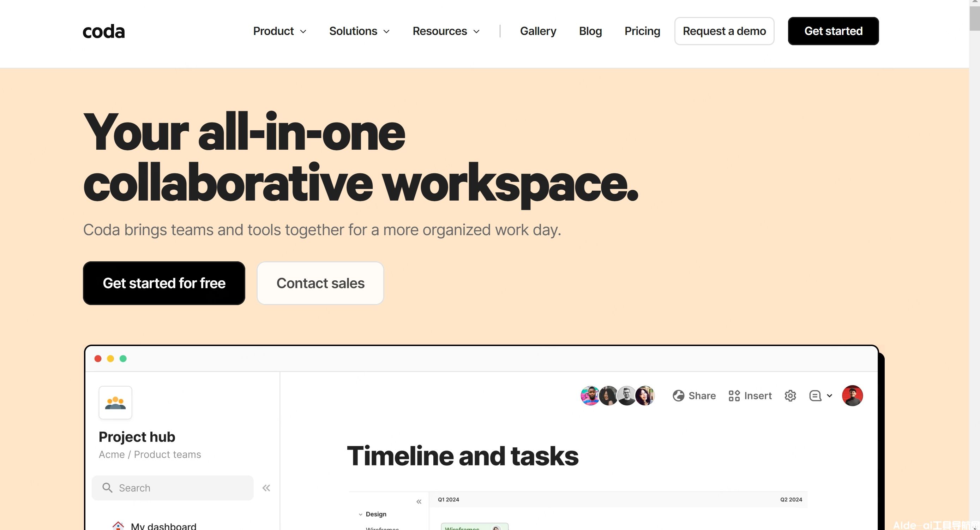This screenshot has height=530, width=980.
Task: Click the first collaborator avatar
Action: pyautogui.click(x=590, y=395)
